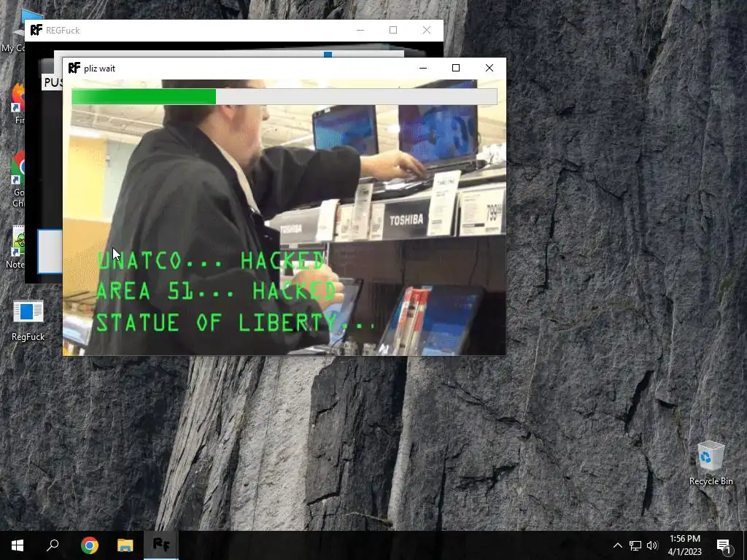Show the 1:56 PM clock calendar
This screenshot has width=747, height=560.
pyautogui.click(x=684, y=545)
